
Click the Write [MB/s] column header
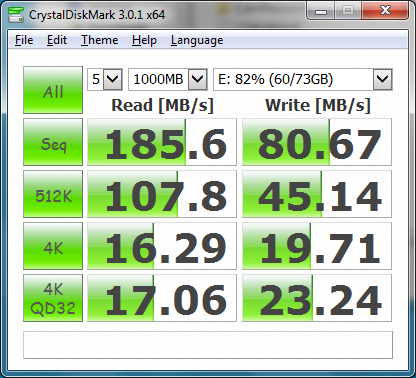point(318,105)
